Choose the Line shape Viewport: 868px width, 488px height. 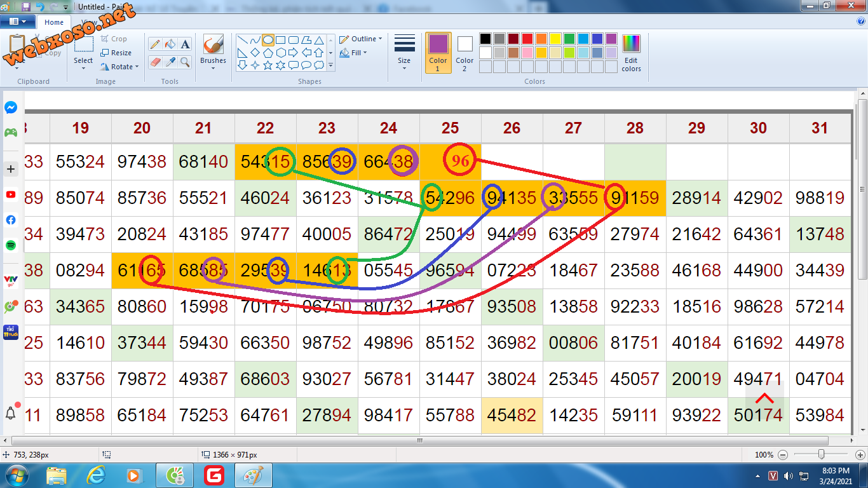(243, 40)
